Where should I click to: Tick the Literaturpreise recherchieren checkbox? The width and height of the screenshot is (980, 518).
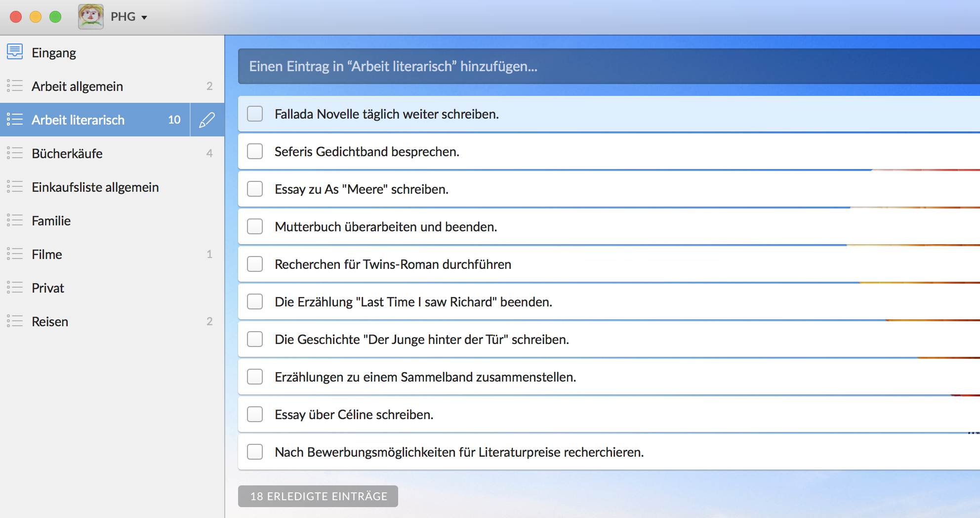(x=255, y=452)
